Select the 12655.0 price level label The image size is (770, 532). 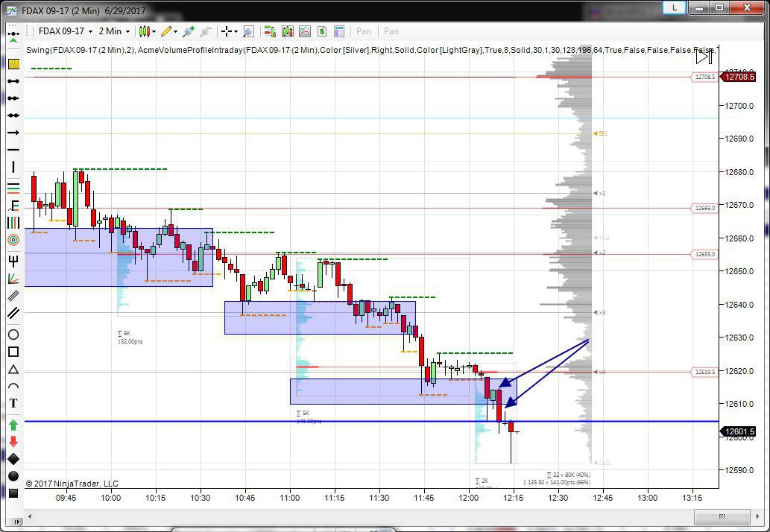[x=704, y=254]
